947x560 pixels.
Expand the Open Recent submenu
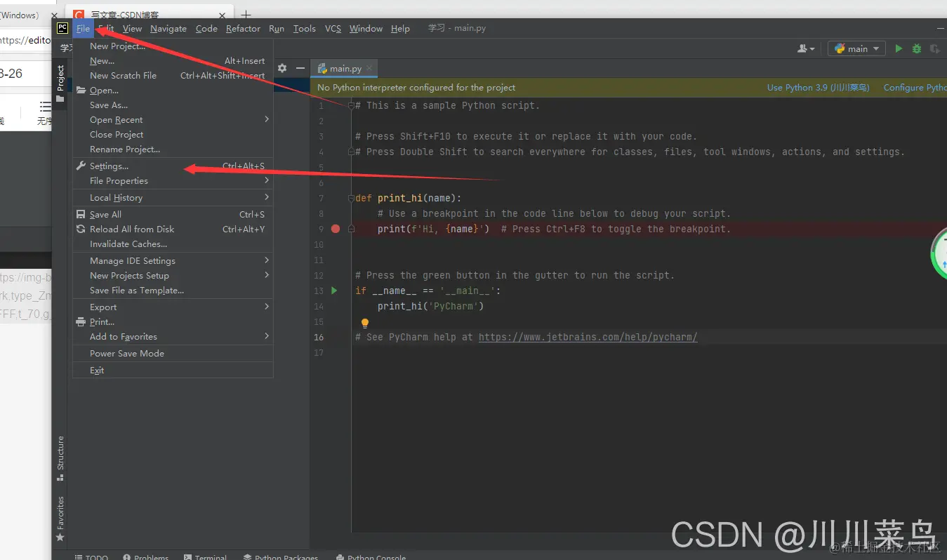coord(173,119)
